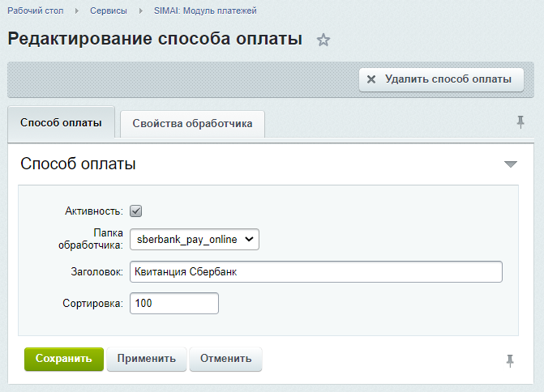The height and width of the screenshot is (392, 544).
Task: Focus the Сортировка input field
Action: (174, 303)
